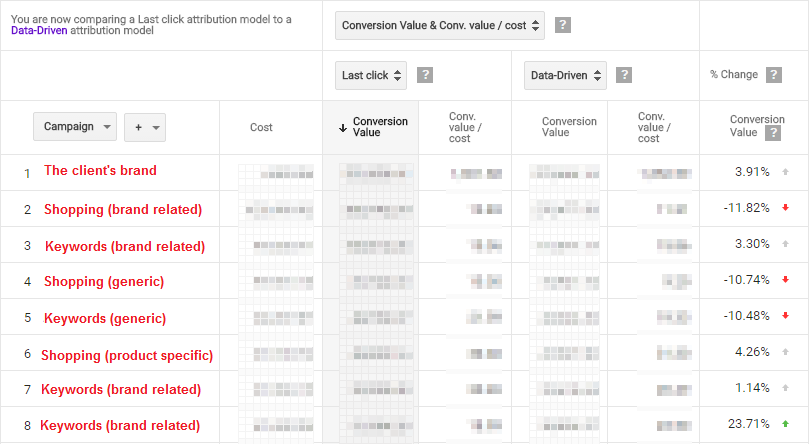The height and width of the screenshot is (444, 809).
Task: Click the red down arrow next to -10.74%
Action: tap(786, 280)
